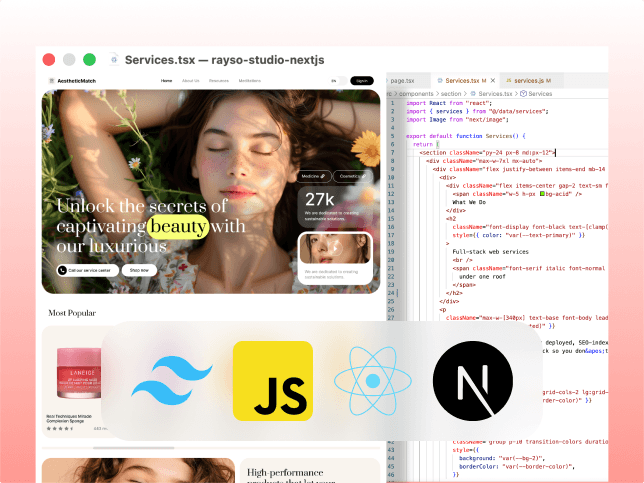This screenshot has width=644, height=483.
Task: Click the green maximize window button
Action: (90, 60)
